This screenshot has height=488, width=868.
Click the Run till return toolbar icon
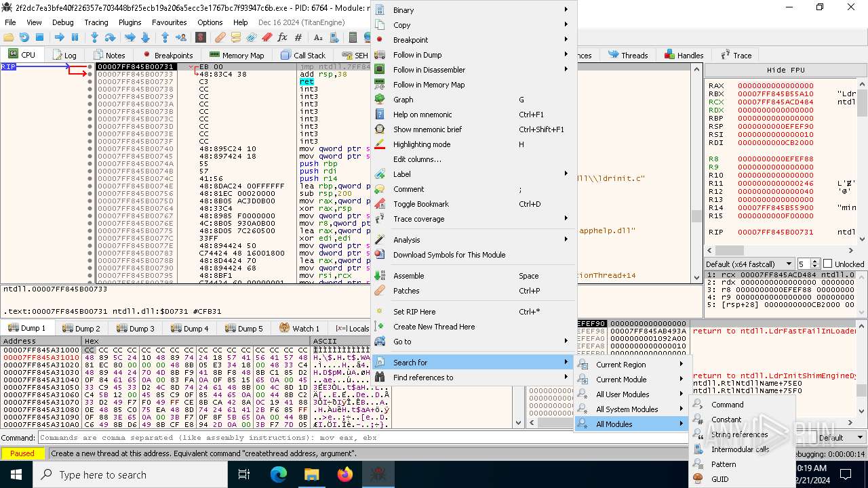[x=165, y=37]
